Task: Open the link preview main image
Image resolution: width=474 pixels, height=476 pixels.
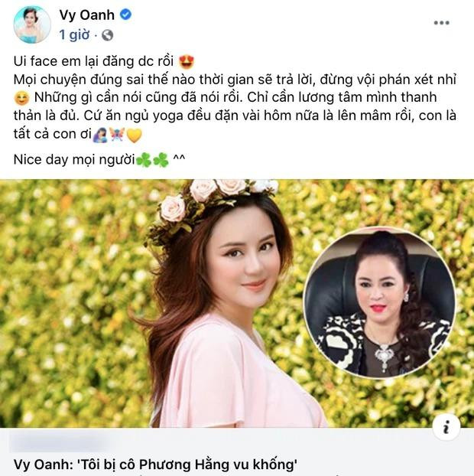Action: pyautogui.click(x=237, y=304)
